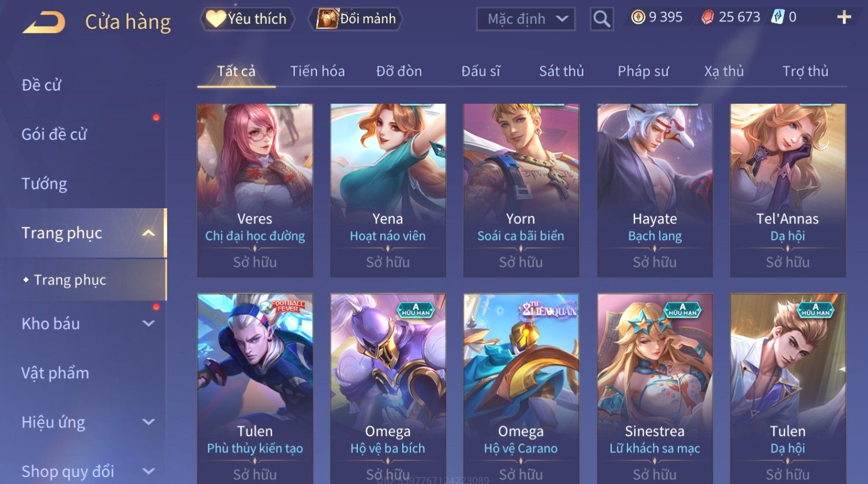Tap the blue voucher currency icon
868x484 pixels.
pyautogui.click(x=778, y=17)
